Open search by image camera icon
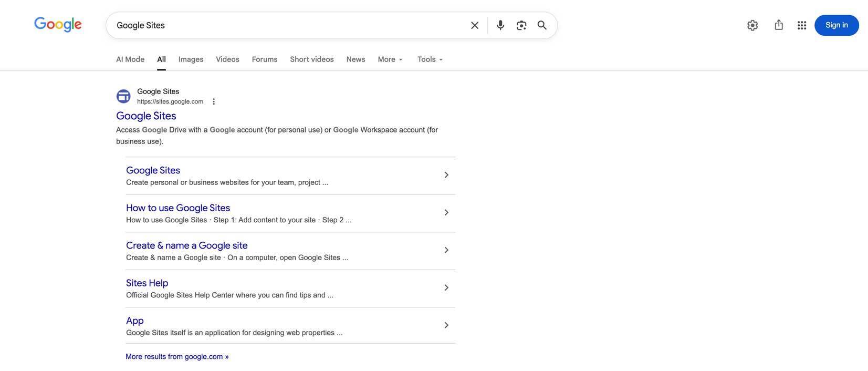The height and width of the screenshot is (371, 868). pyautogui.click(x=521, y=25)
